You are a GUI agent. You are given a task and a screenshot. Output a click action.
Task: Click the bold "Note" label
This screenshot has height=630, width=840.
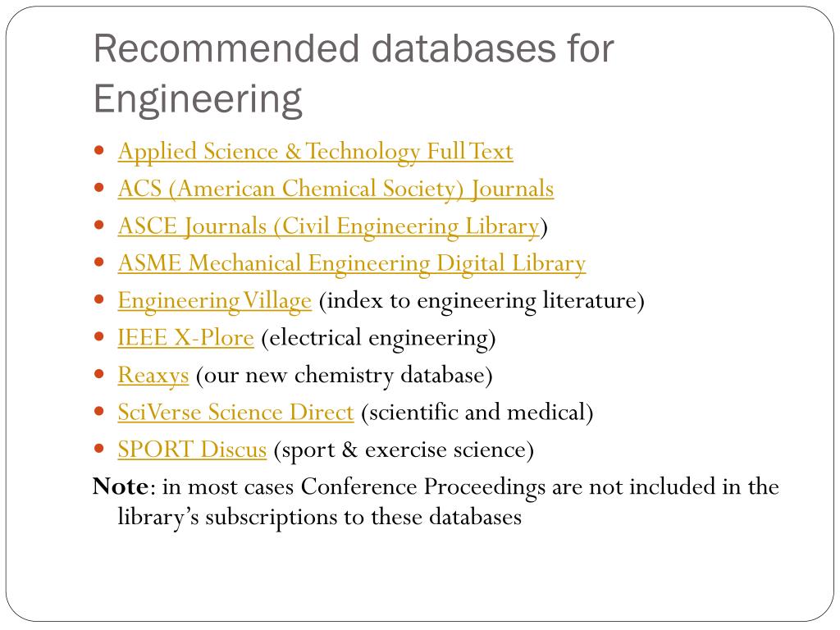(x=120, y=486)
